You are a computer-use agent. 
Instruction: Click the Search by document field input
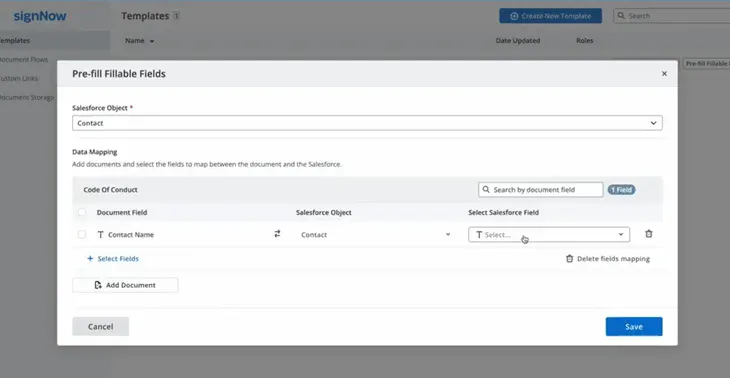pyautogui.click(x=541, y=189)
